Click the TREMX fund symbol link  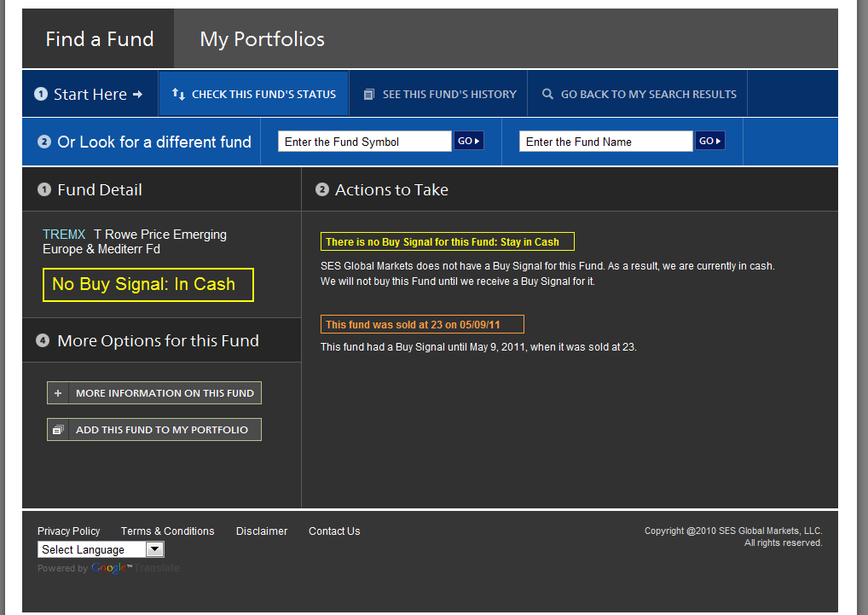[64, 235]
